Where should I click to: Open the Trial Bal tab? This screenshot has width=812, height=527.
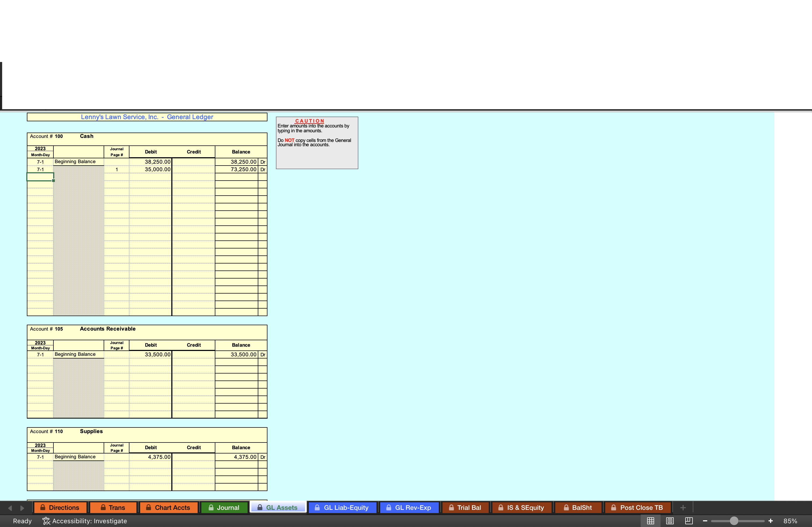(x=465, y=508)
